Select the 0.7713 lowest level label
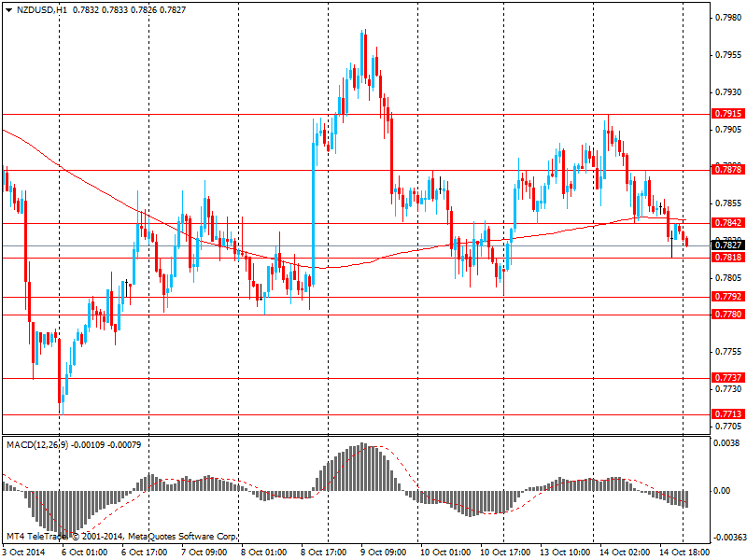Viewport: 747px width, 560px height. 727,414
